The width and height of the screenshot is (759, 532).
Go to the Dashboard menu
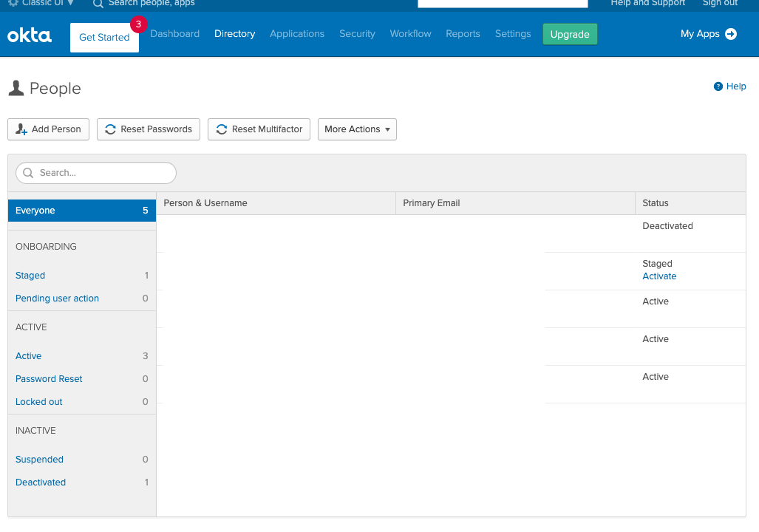pyautogui.click(x=174, y=34)
